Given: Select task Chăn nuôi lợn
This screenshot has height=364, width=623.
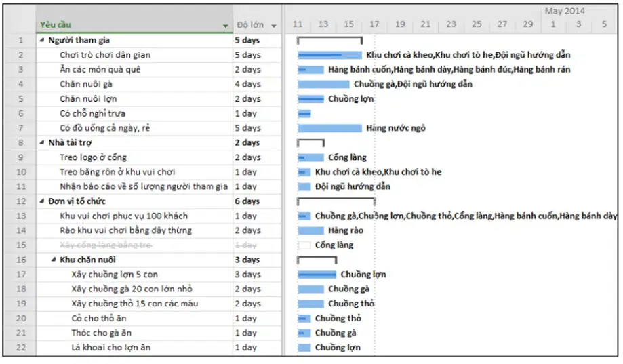Looking at the screenshot, I should 88,99.
